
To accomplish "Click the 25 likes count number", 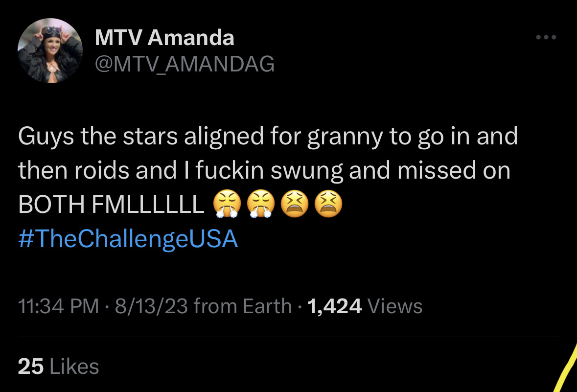I will 30,367.
